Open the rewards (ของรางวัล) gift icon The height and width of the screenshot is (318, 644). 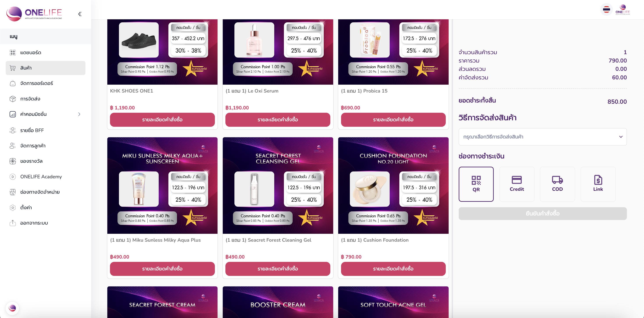(12, 161)
